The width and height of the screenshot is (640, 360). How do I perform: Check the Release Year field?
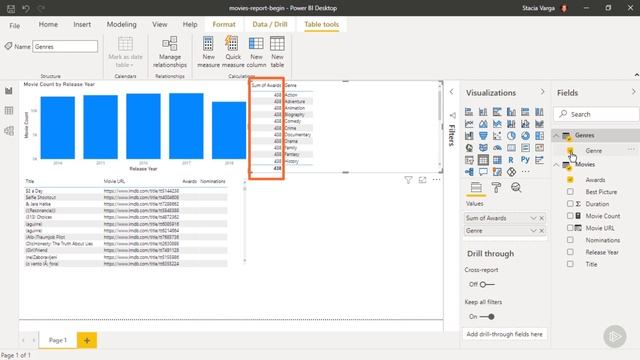coord(570,252)
